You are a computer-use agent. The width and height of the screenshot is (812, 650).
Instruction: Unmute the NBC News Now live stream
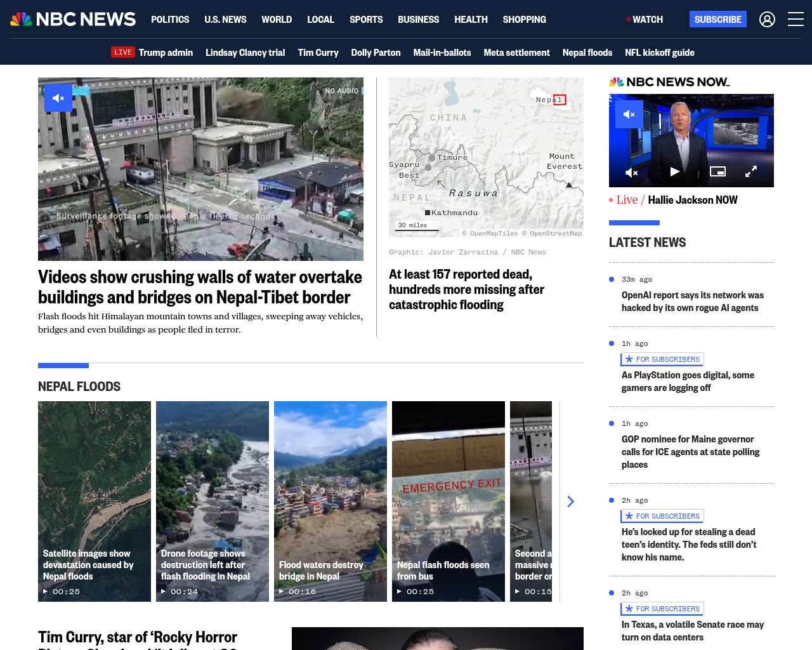click(629, 114)
